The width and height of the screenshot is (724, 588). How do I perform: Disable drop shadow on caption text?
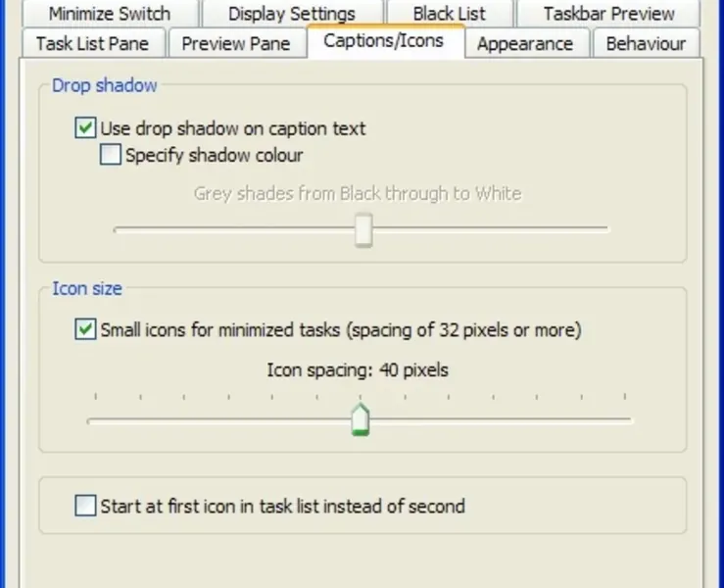(x=86, y=127)
